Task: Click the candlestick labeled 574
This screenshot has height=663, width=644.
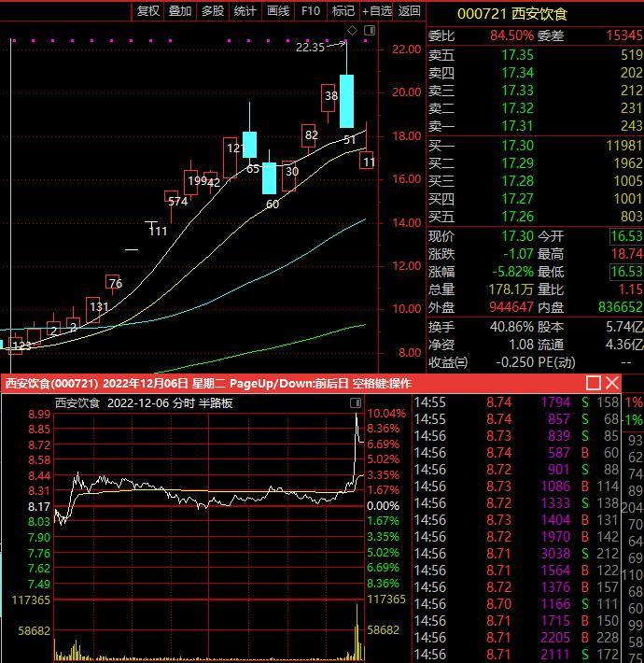Action: (x=171, y=196)
